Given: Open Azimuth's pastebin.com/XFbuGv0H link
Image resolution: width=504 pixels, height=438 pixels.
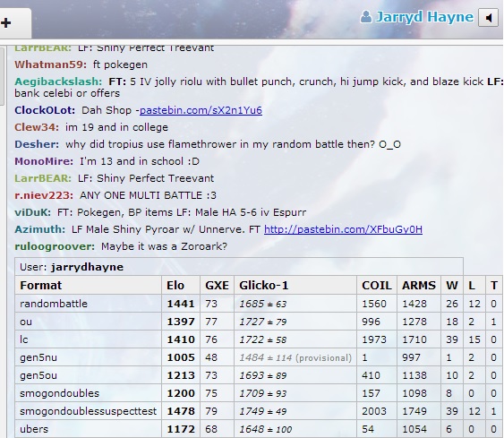Looking at the screenshot, I should 343,229.
